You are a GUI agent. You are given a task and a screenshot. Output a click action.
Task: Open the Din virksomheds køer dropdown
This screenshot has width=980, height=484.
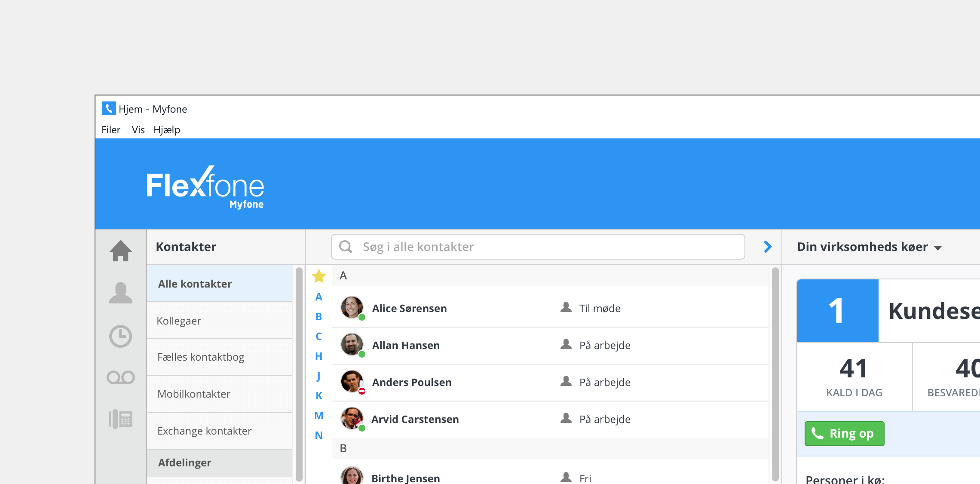click(869, 247)
